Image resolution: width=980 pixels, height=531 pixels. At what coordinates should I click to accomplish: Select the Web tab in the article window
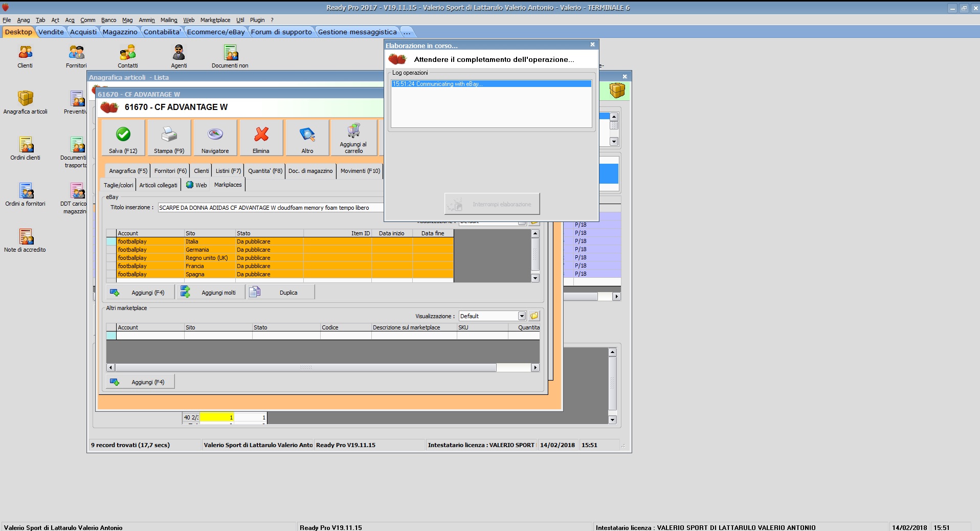point(196,185)
